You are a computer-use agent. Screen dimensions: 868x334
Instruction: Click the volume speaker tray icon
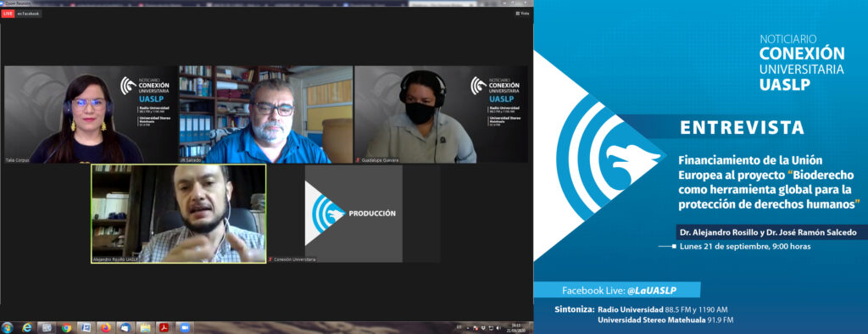498,328
